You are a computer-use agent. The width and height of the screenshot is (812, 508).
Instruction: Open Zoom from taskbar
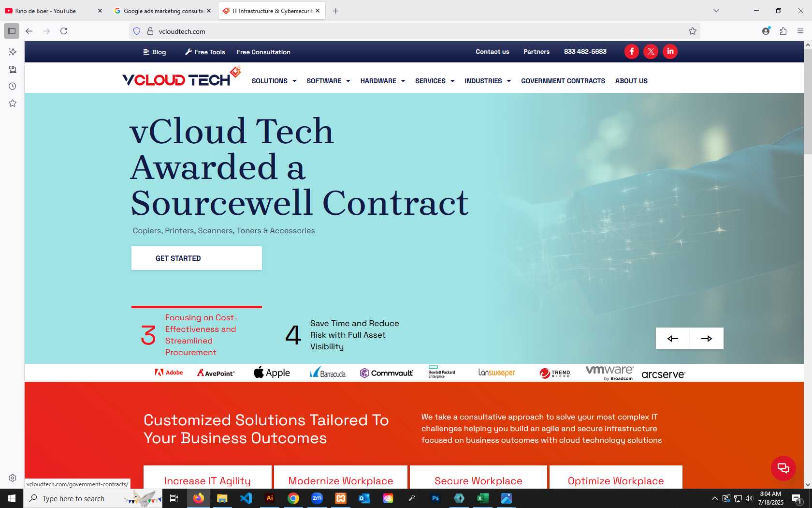point(317,498)
